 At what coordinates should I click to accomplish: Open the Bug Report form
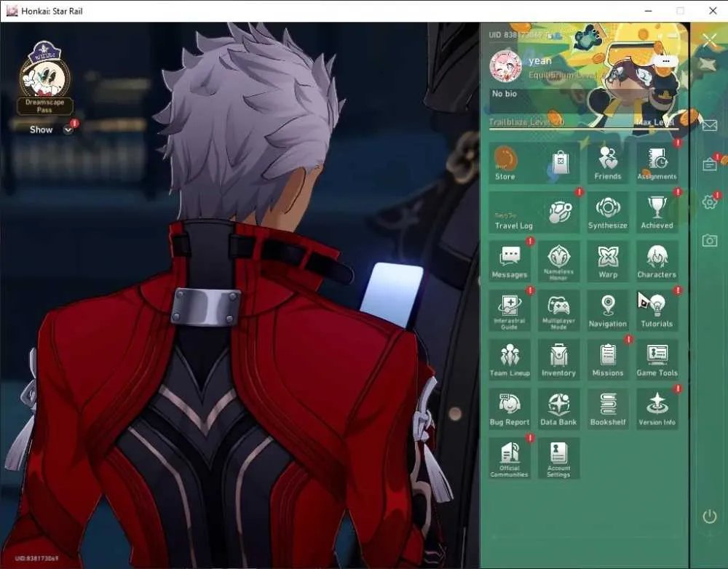click(510, 409)
